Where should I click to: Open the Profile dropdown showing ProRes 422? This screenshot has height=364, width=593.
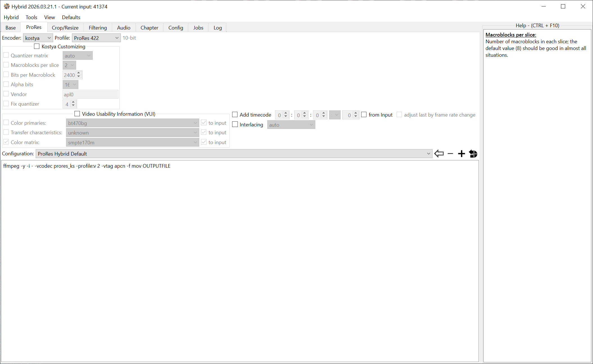(x=96, y=38)
